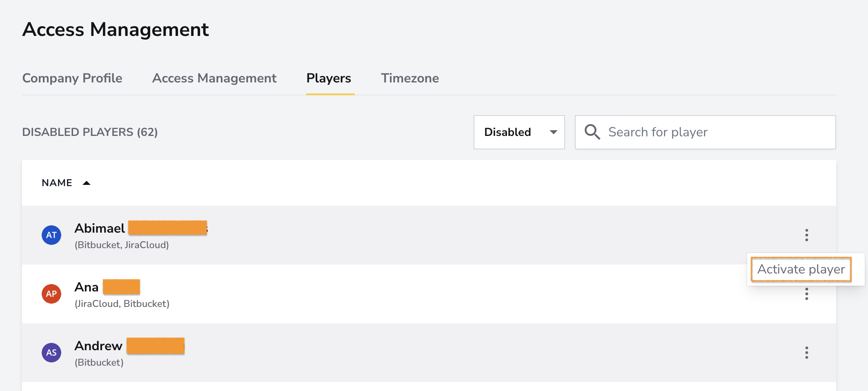Image resolution: width=868 pixels, height=391 pixels.
Task: Select the Players tab
Action: 329,78
